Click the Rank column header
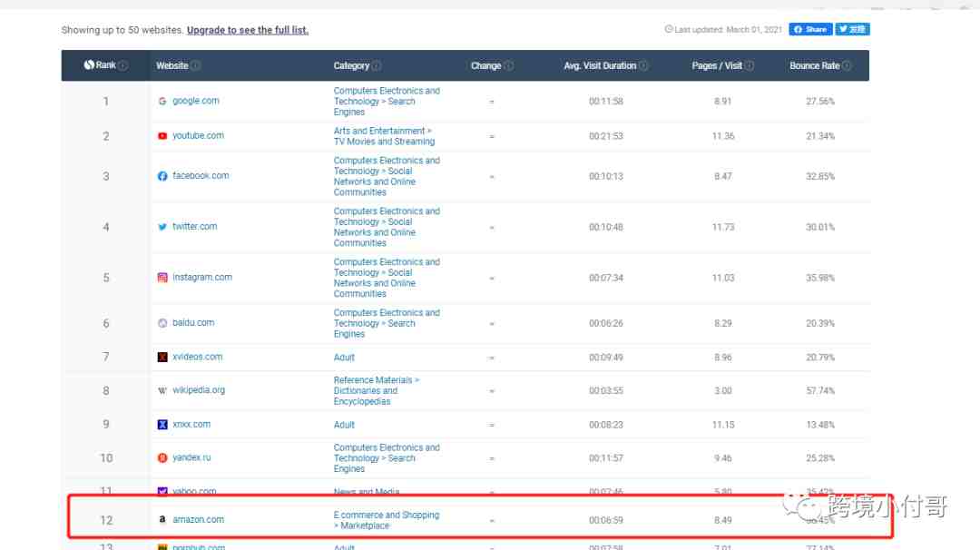 pyautogui.click(x=105, y=65)
